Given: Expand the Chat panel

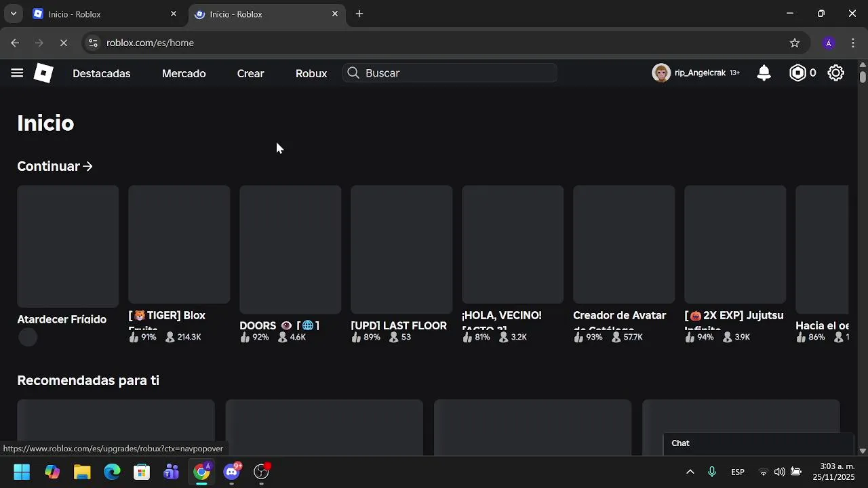Looking at the screenshot, I should click(x=758, y=443).
